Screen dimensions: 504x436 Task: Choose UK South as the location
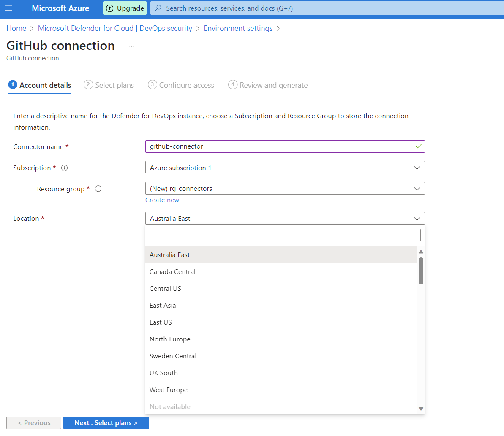tap(164, 373)
